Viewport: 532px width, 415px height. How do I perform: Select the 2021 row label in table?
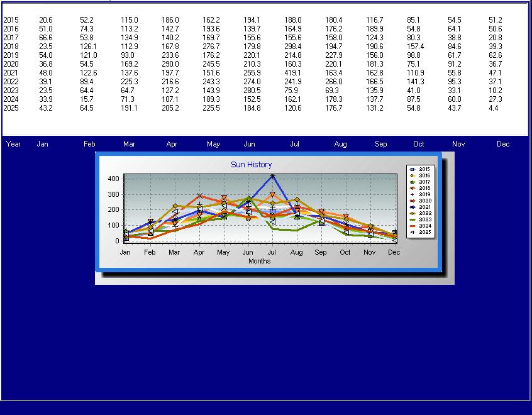(11, 73)
